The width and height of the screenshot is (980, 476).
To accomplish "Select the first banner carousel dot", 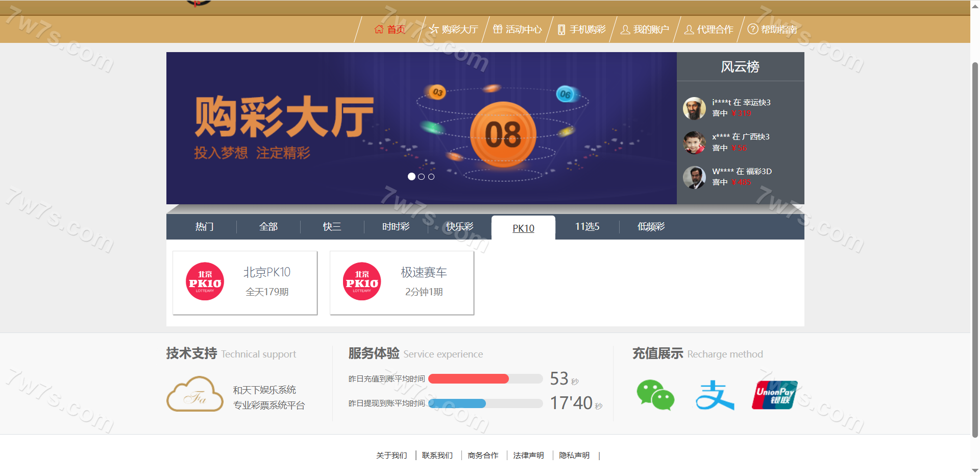I will coord(411,177).
